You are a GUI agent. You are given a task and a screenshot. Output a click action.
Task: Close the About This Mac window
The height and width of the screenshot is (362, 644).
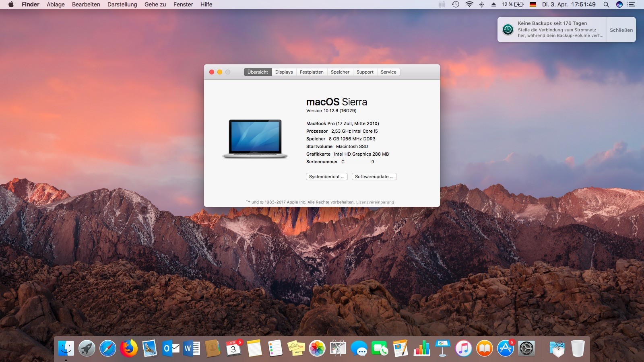point(212,72)
